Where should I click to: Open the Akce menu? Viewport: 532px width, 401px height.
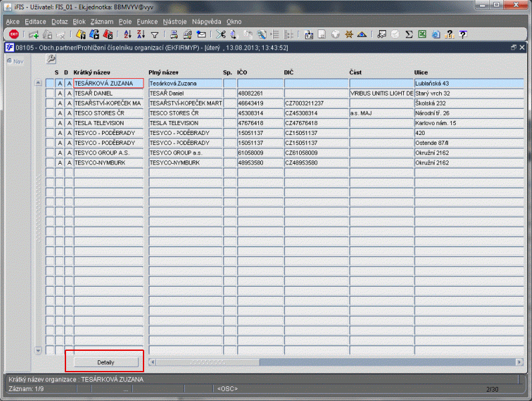coord(13,22)
